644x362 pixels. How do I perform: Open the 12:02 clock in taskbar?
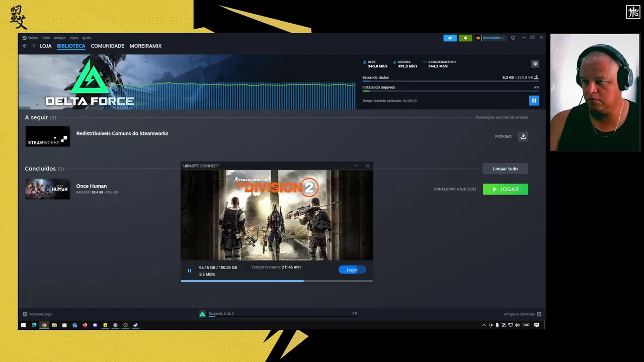tap(526, 325)
